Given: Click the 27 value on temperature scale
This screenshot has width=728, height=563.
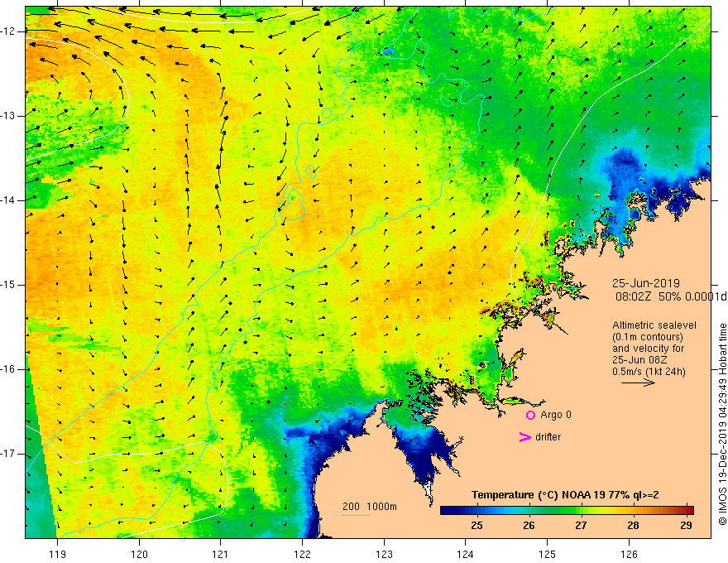Looking at the screenshot, I should coord(581,526).
